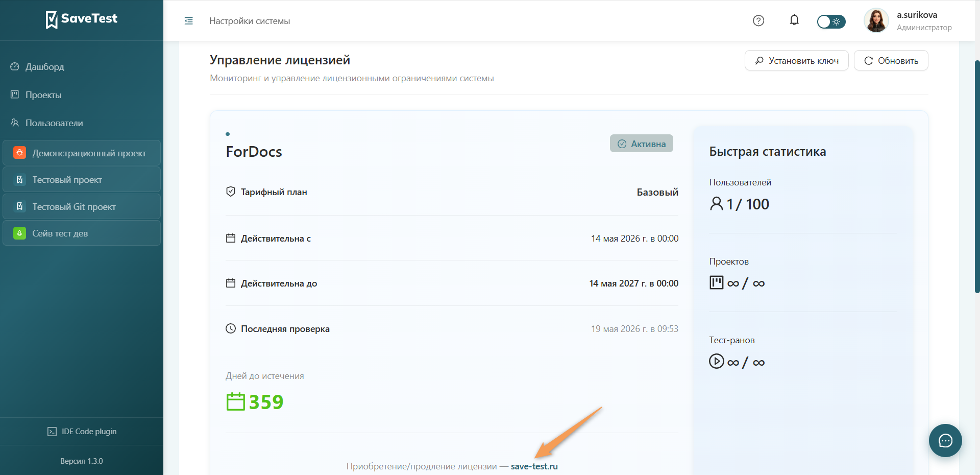Click Обновить button
Screen dimensions: 980x475
[x=891, y=60]
